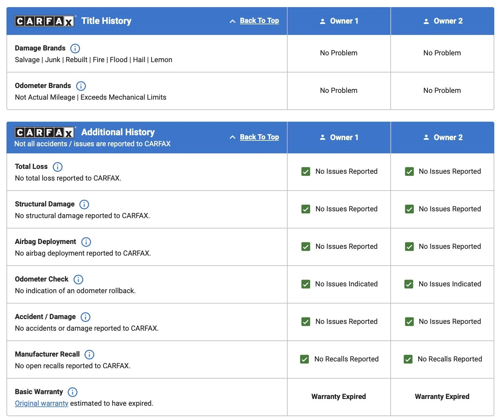The width and height of the screenshot is (504, 420).
Task: Click 'Warranty Expired' under Owner 2
Action: (x=442, y=397)
